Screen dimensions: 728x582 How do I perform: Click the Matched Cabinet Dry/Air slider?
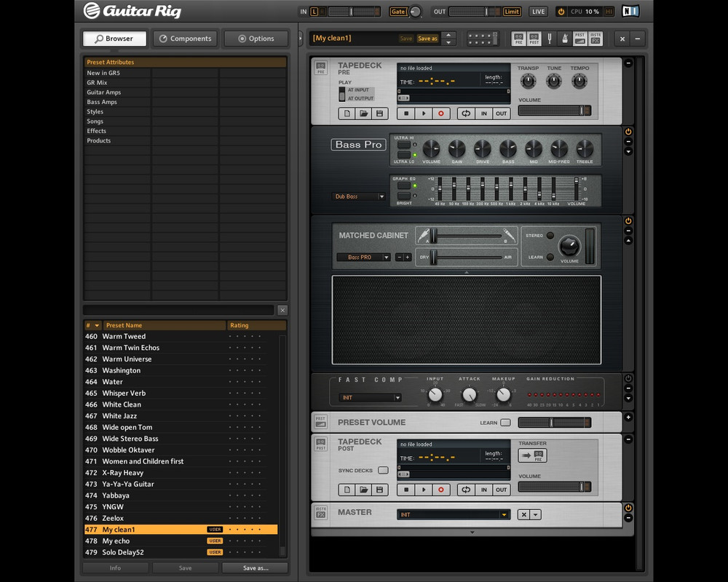pyautogui.click(x=467, y=257)
